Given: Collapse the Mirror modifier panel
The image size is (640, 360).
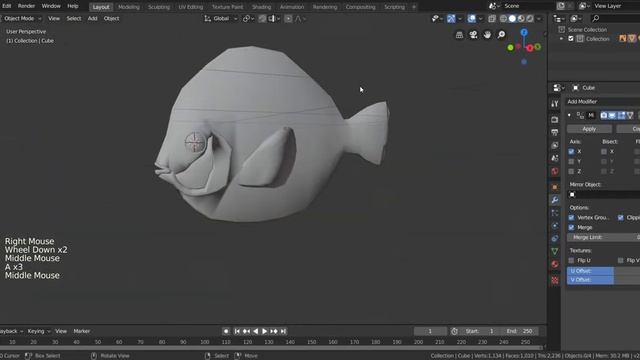Looking at the screenshot, I should click(569, 115).
